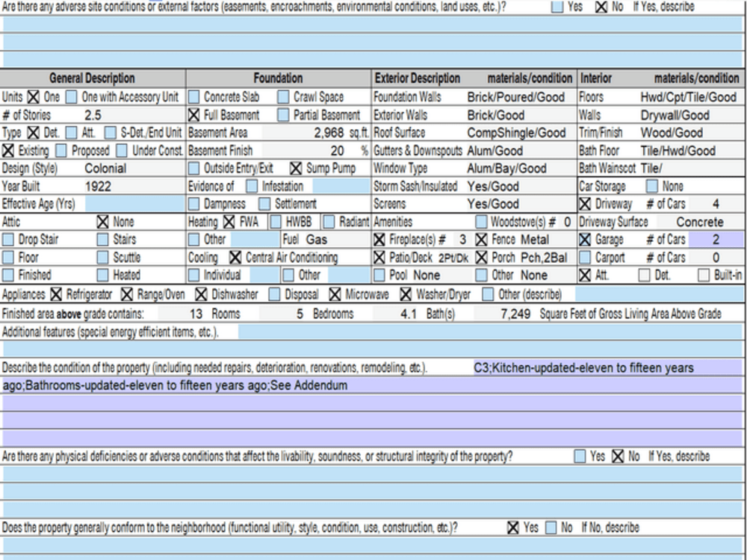Toggle the Microwave appliance checkbox

coord(335,295)
